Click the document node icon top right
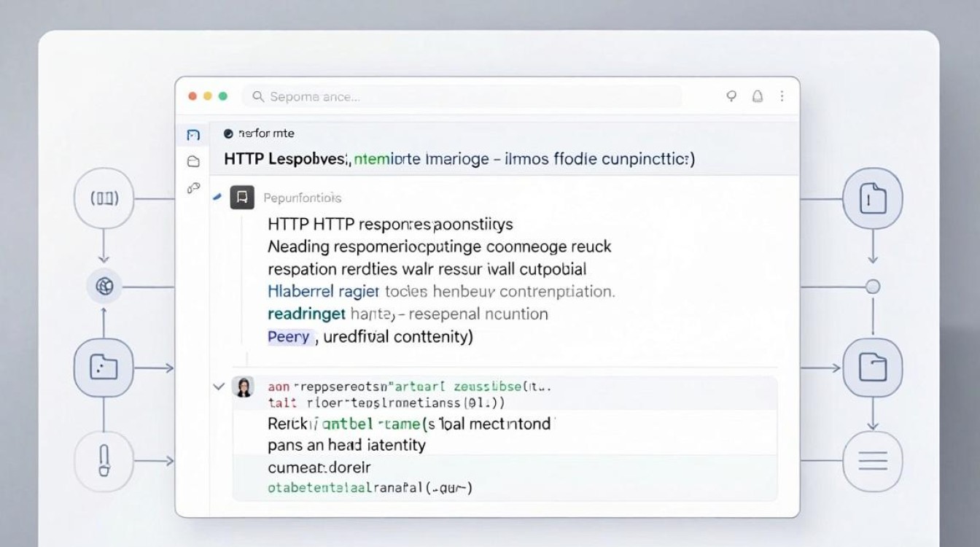 [x=873, y=199]
